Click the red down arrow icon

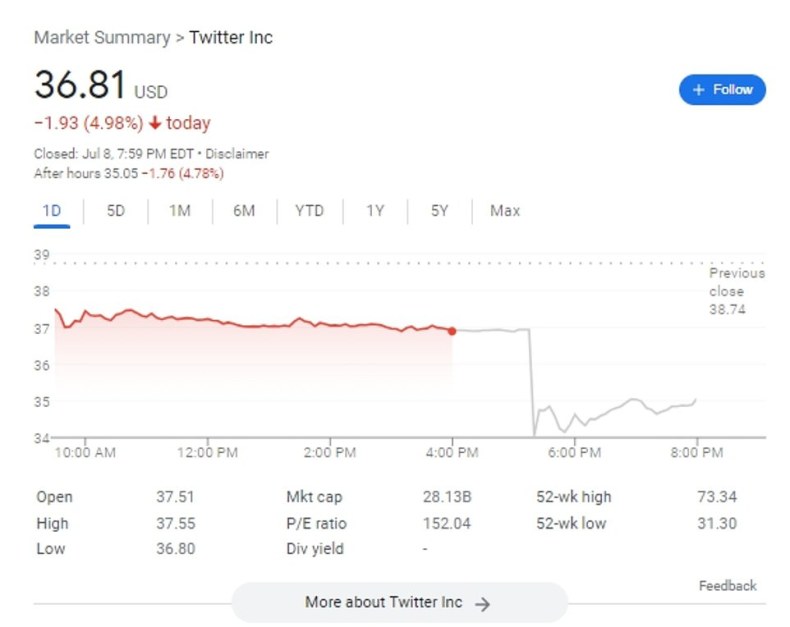click(x=155, y=124)
